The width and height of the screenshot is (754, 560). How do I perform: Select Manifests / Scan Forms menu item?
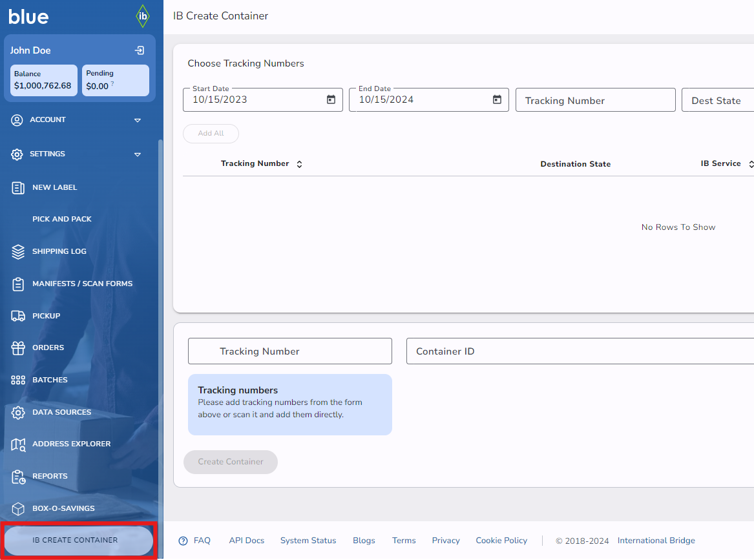tap(82, 284)
